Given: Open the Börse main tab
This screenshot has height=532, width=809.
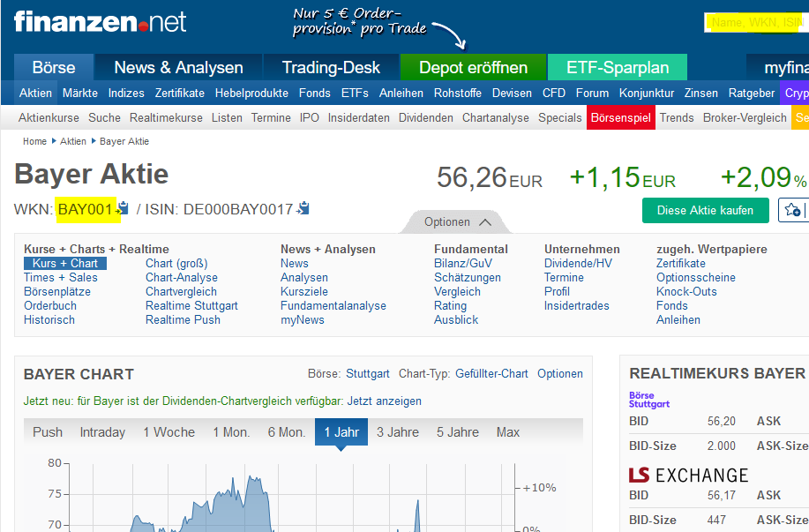Looking at the screenshot, I should (54, 67).
